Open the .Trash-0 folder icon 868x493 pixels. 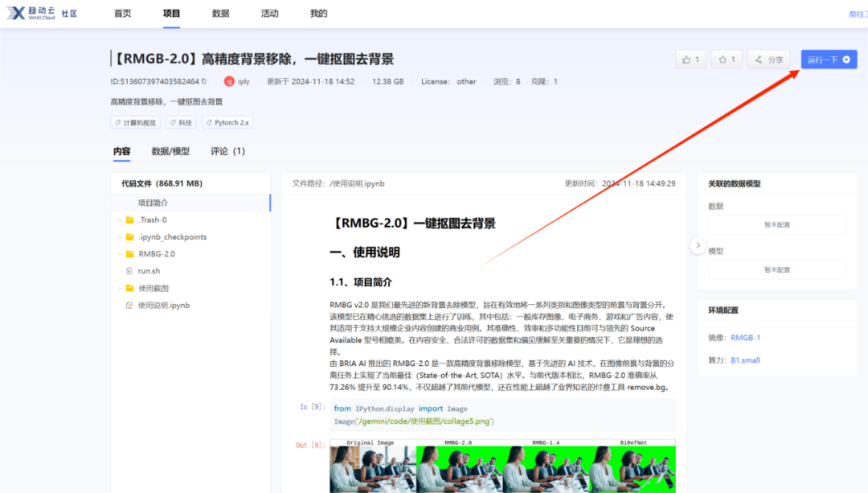pos(130,220)
